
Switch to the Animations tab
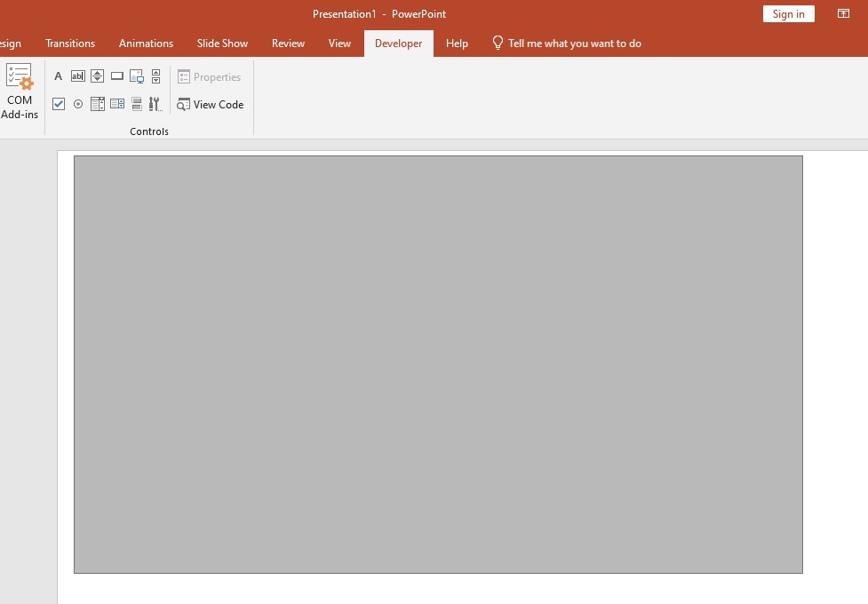tap(146, 43)
